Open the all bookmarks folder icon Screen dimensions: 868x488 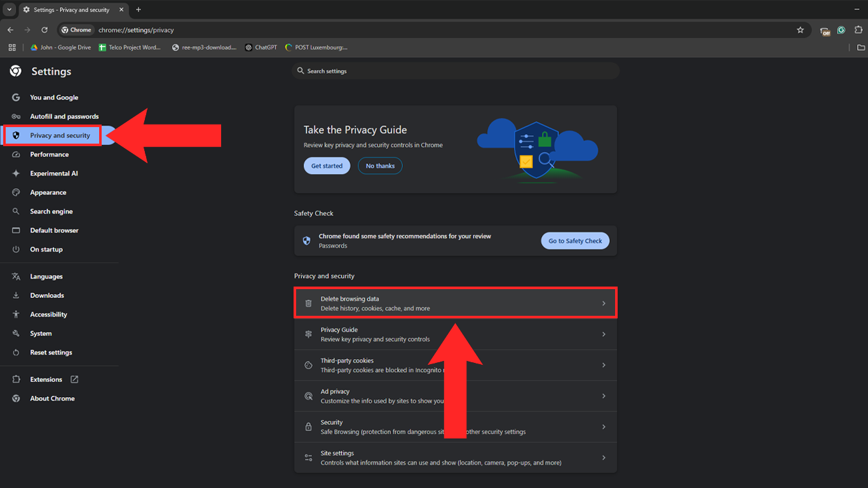coord(861,48)
